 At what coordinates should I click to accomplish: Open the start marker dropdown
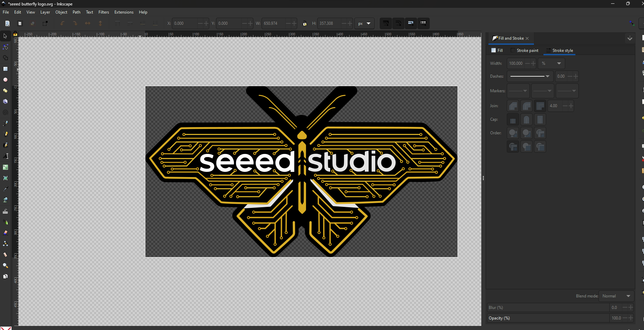(x=518, y=91)
